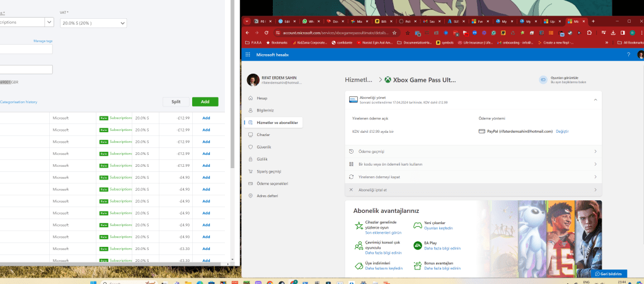Click the Chrome forward navigation arrow
The height and width of the screenshot is (284, 644).
tap(256, 32)
